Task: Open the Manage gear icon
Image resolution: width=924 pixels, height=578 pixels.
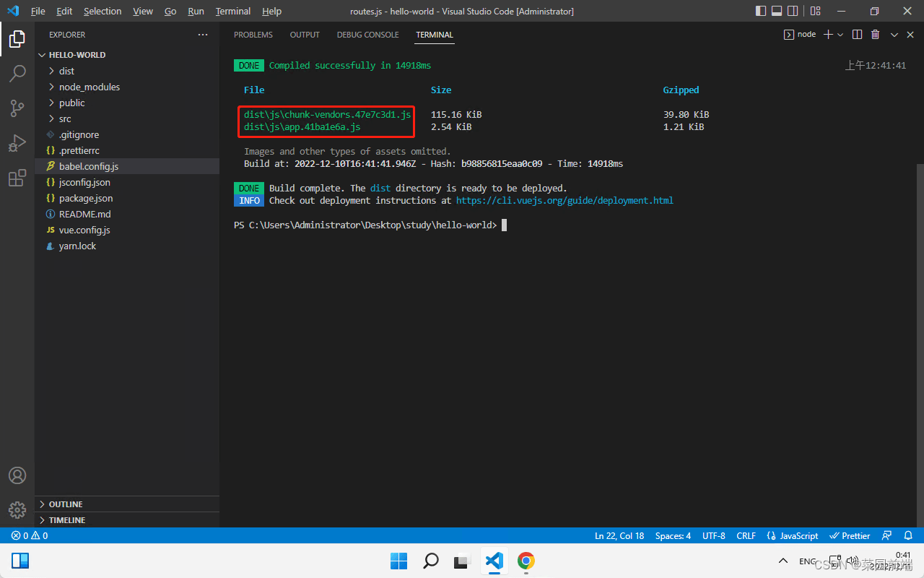Action: point(17,509)
